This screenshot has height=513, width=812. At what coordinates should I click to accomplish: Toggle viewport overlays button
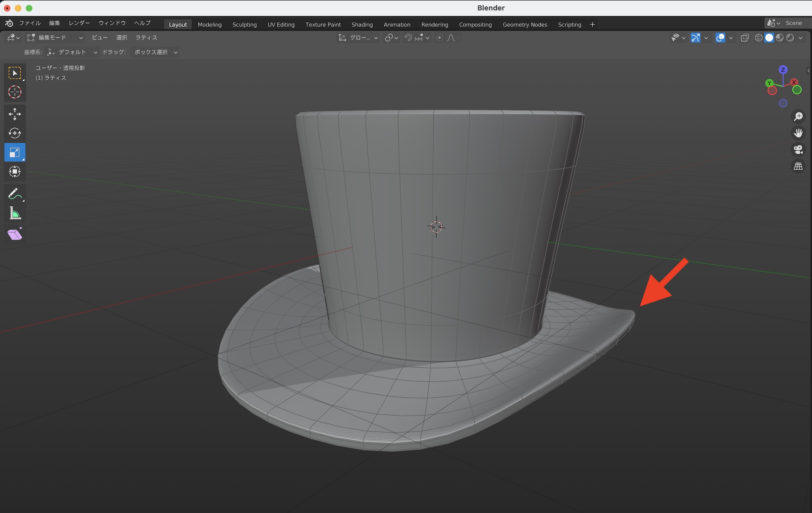coord(720,38)
